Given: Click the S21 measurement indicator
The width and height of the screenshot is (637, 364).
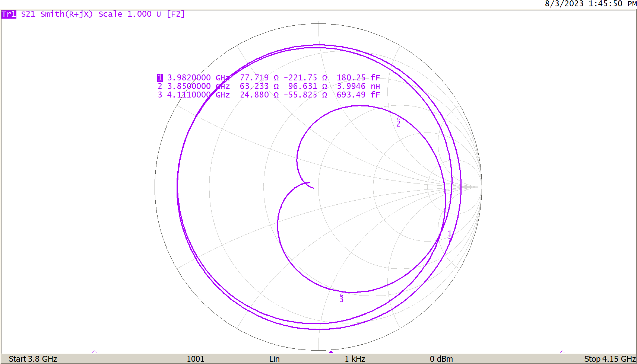Looking at the screenshot, I should [27, 15].
